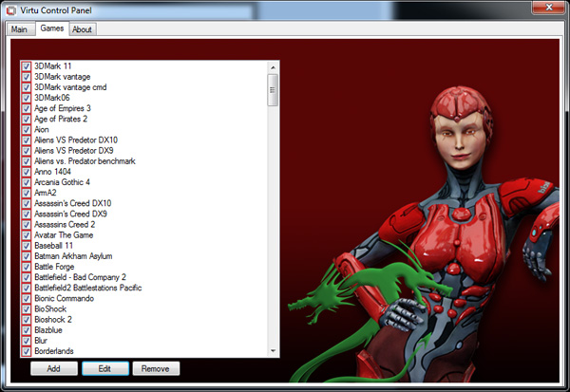Screen dimensions: 570x392
Task: Click the Edit button
Action: pos(105,369)
